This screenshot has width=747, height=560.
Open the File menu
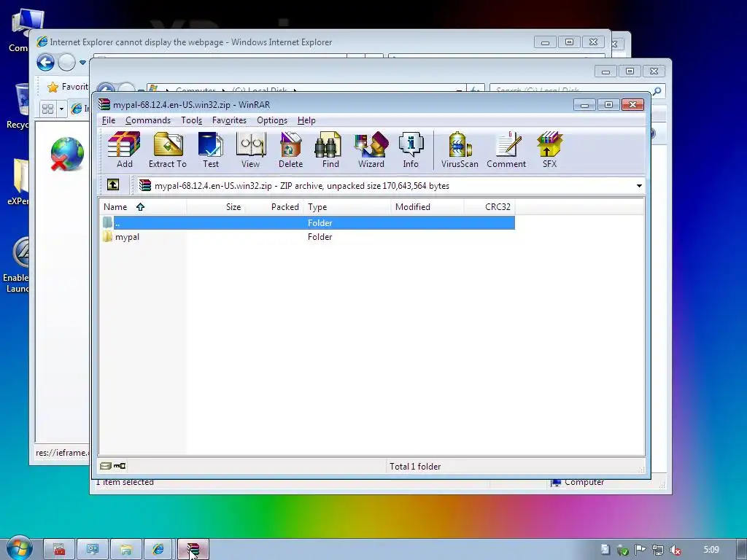click(x=109, y=120)
